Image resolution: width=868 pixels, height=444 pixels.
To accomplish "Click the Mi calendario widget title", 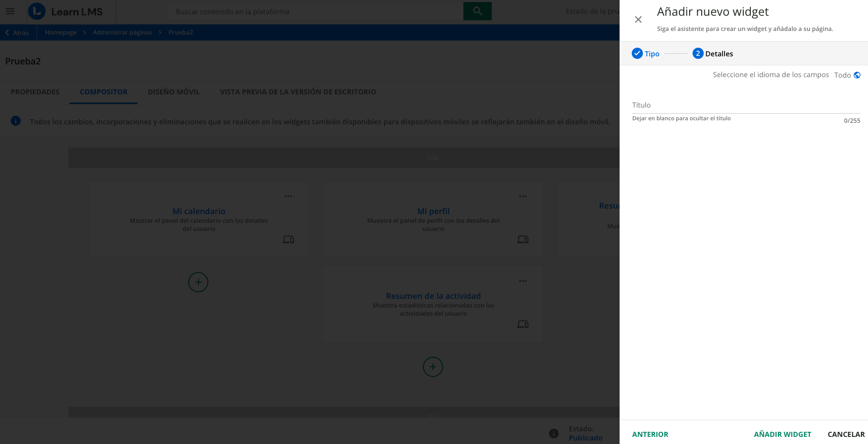I will [x=199, y=211].
